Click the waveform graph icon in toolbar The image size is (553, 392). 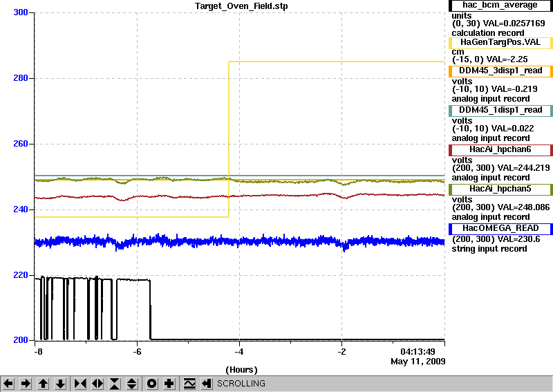189,384
